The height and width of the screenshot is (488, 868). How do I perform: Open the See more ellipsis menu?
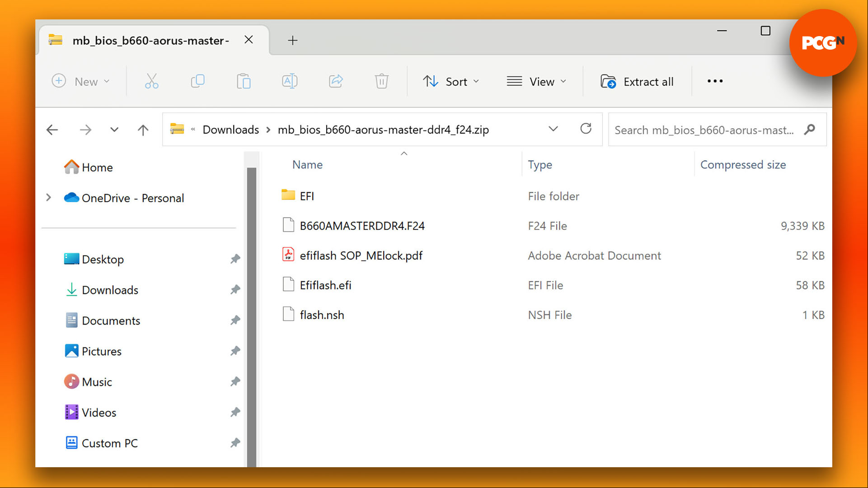(x=715, y=81)
